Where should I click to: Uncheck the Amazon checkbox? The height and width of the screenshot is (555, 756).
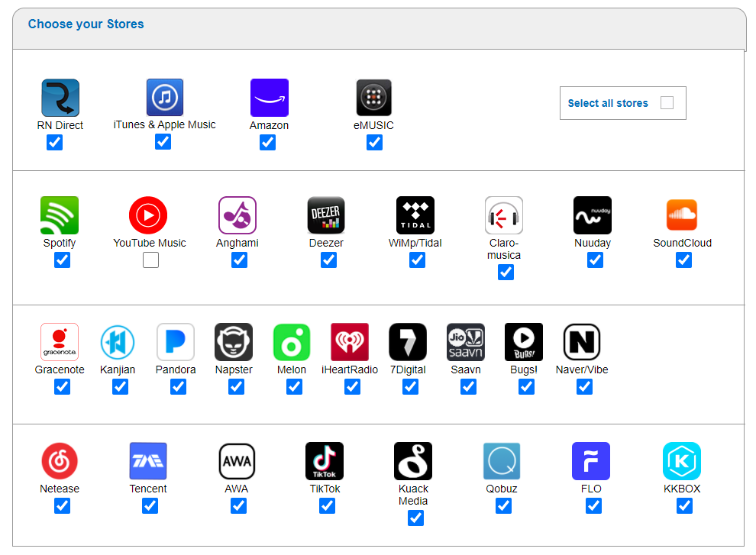coord(267,142)
